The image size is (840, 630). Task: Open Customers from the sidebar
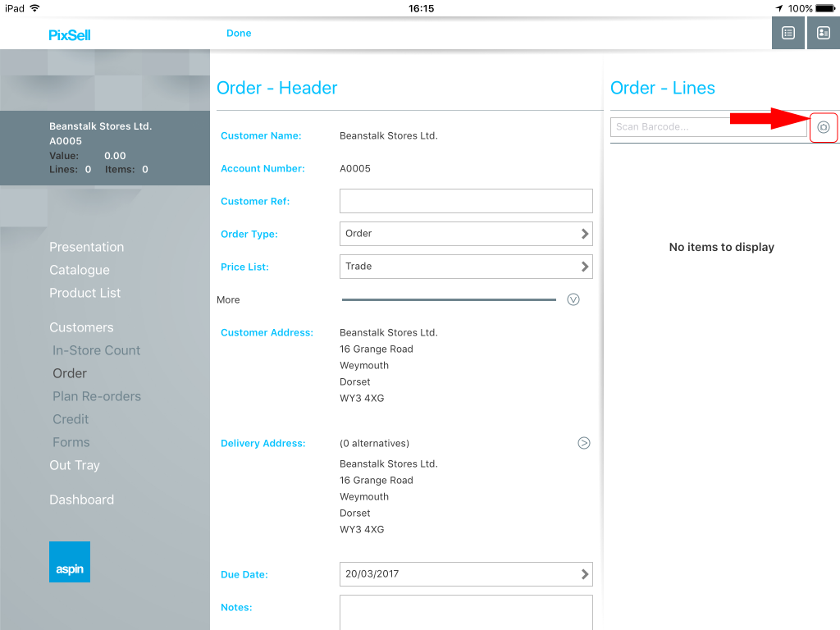pos(81,327)
